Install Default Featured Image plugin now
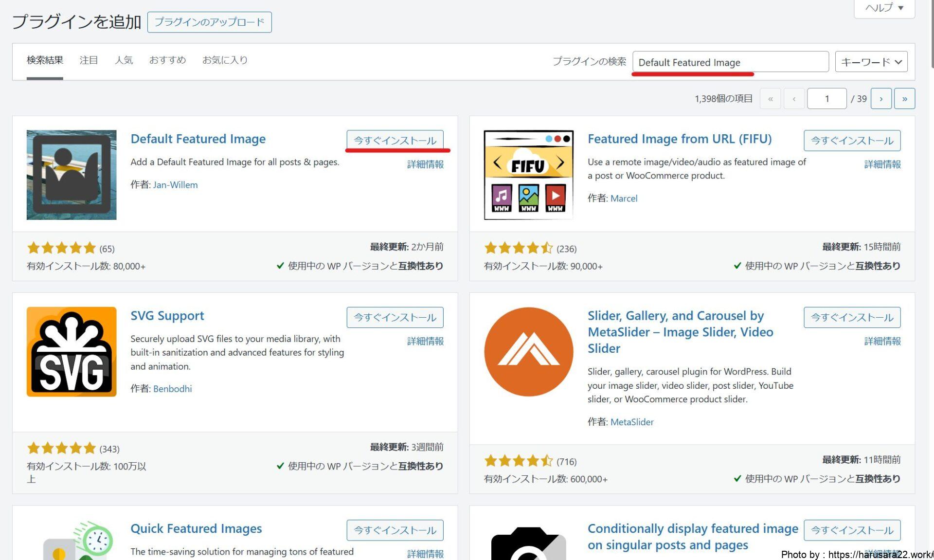Screen dimensions: 934x560 point(395,141)
